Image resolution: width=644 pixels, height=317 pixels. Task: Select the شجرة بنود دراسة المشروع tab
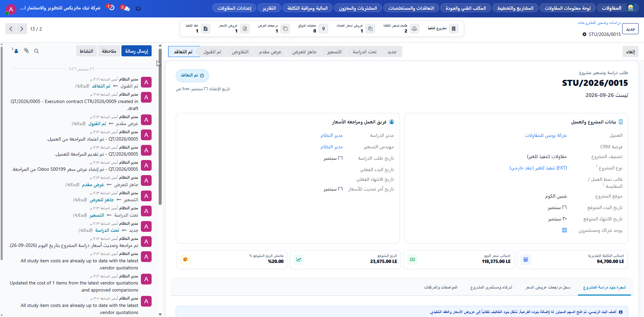tap(604, 287)
